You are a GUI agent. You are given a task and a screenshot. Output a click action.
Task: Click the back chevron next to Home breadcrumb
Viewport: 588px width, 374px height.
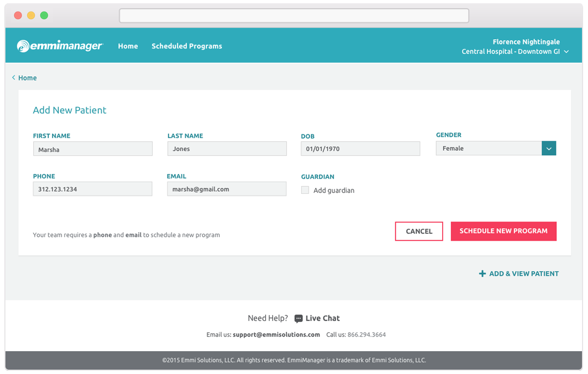click(14, 78)
